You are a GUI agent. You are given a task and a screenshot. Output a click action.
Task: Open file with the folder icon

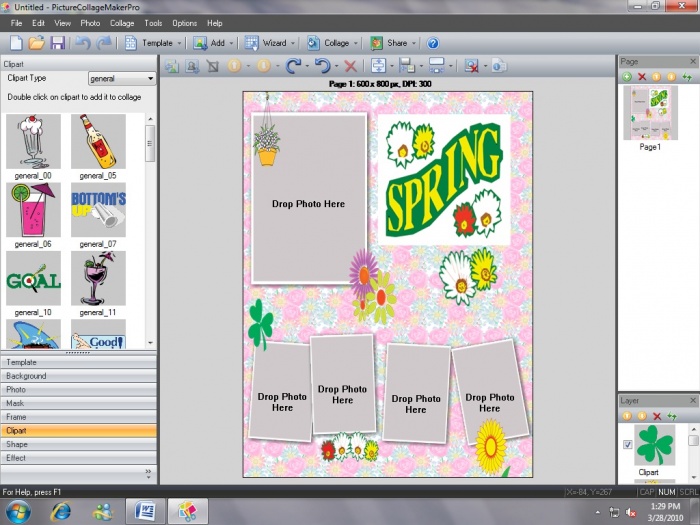coord(36,43)
